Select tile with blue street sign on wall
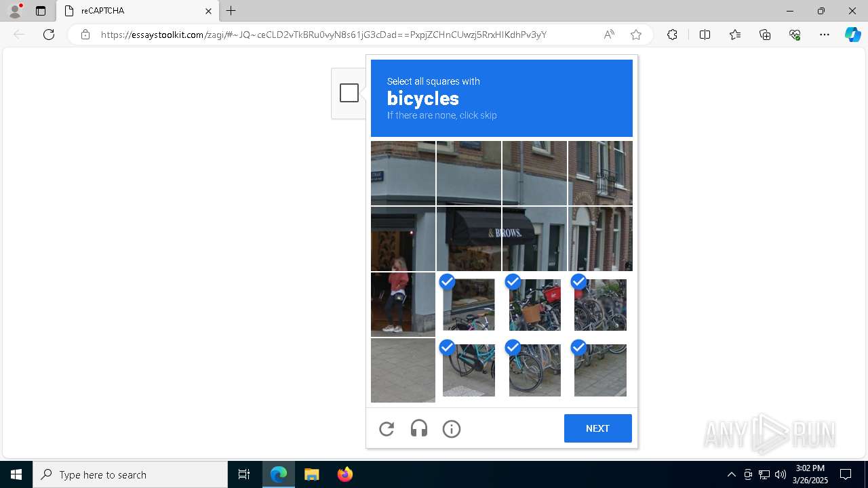The image size is (868, 488). (x=403, y=173)
